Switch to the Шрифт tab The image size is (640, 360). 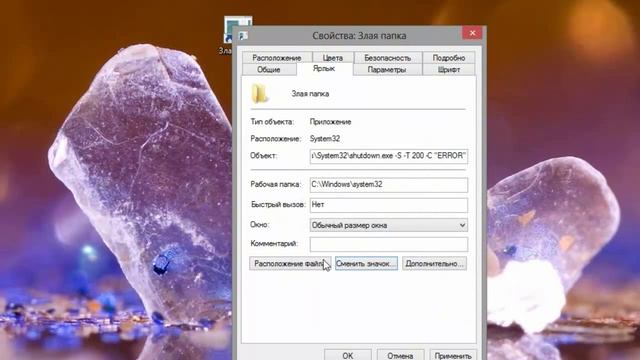click(449, 69)
